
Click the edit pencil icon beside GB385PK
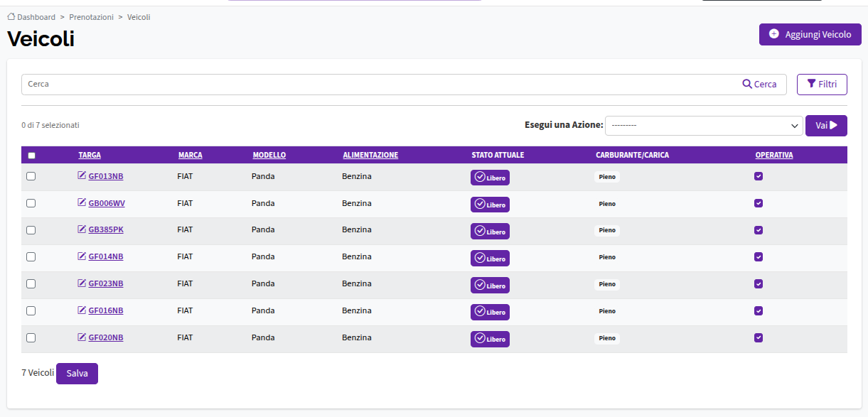coord(82,229)
